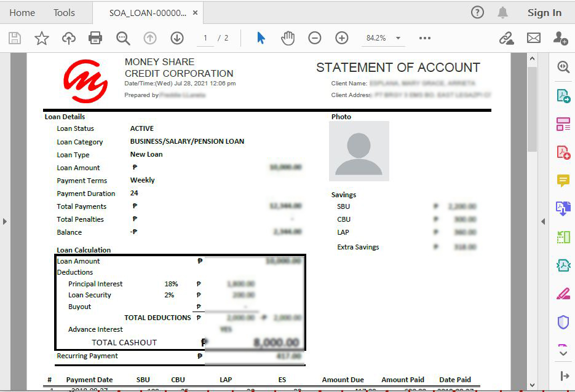Click BUSINESS/SALARY/PENSION LOAN category text
The width and height of the screenshot is (575, 392).
(x=187, y=141)
